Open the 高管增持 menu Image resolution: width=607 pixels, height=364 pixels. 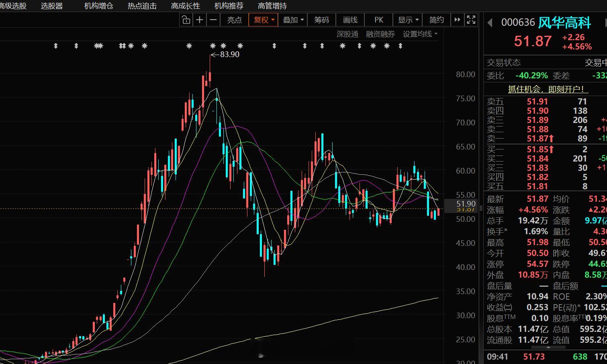tap(272, 6)
